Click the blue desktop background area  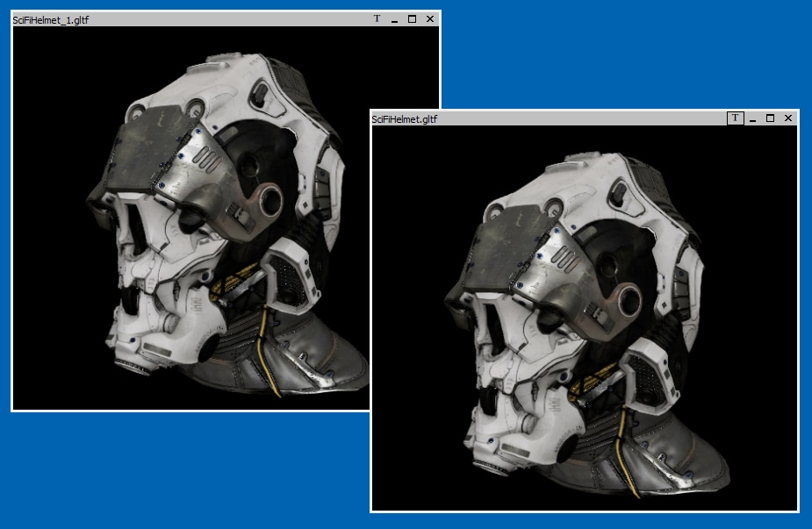pos(614,53)
